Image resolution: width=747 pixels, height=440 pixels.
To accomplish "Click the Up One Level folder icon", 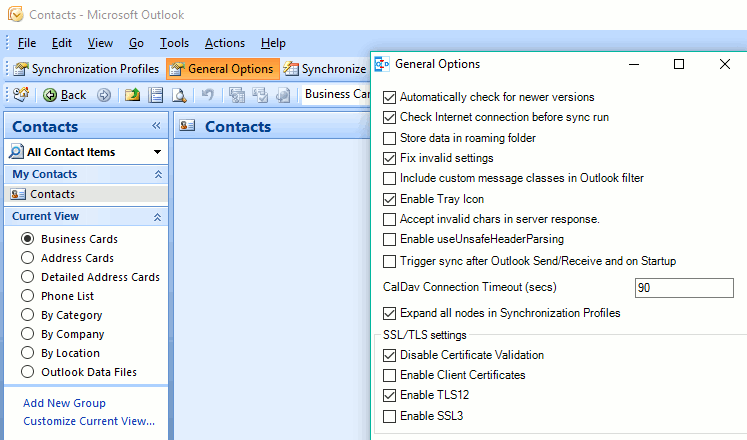I will coord(132,95).
